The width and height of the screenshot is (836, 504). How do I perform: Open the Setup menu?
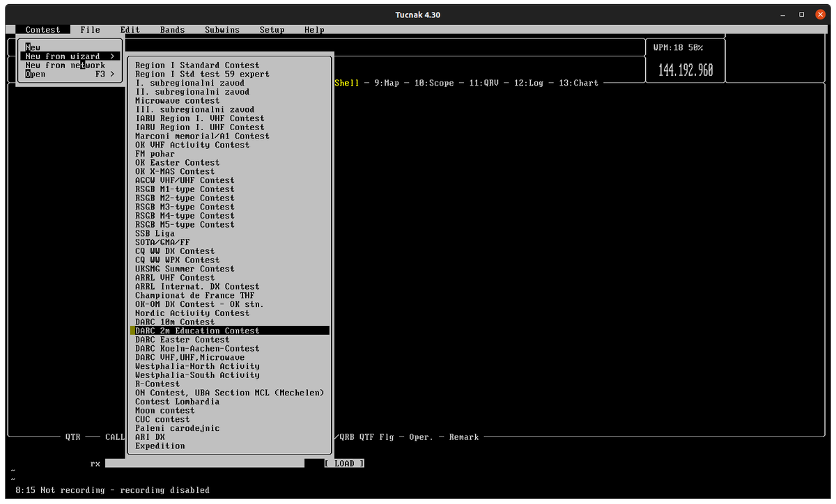point(272,30)
